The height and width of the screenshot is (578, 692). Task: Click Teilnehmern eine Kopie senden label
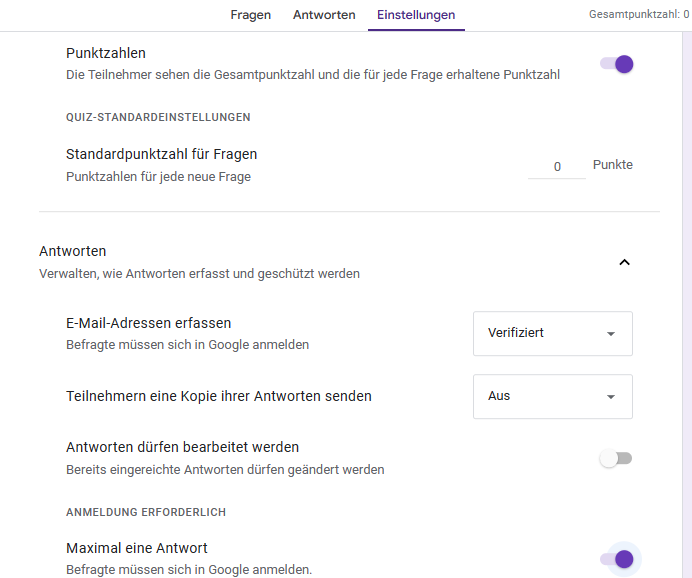219,396
